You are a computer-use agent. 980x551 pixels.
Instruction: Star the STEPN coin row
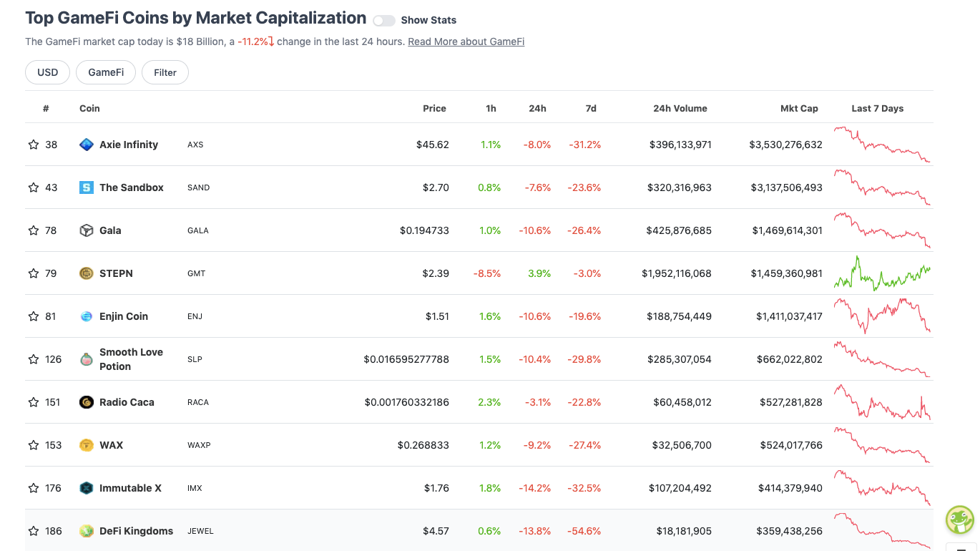(x=34, y=273)
